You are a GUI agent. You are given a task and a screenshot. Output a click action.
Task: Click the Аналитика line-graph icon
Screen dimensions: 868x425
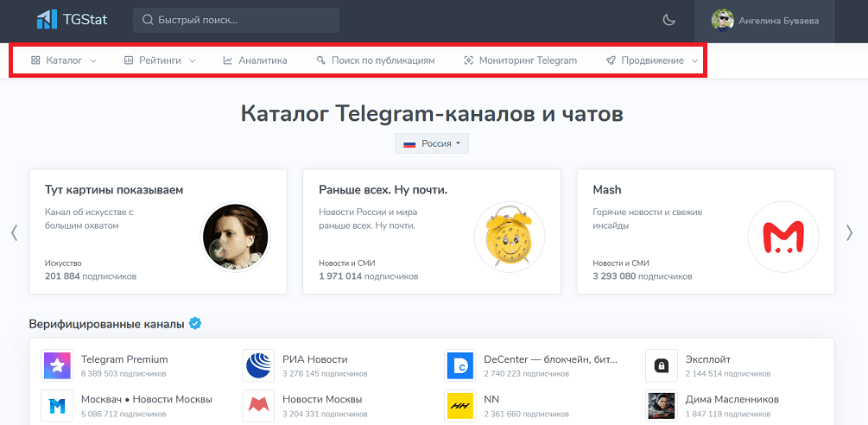227,60
